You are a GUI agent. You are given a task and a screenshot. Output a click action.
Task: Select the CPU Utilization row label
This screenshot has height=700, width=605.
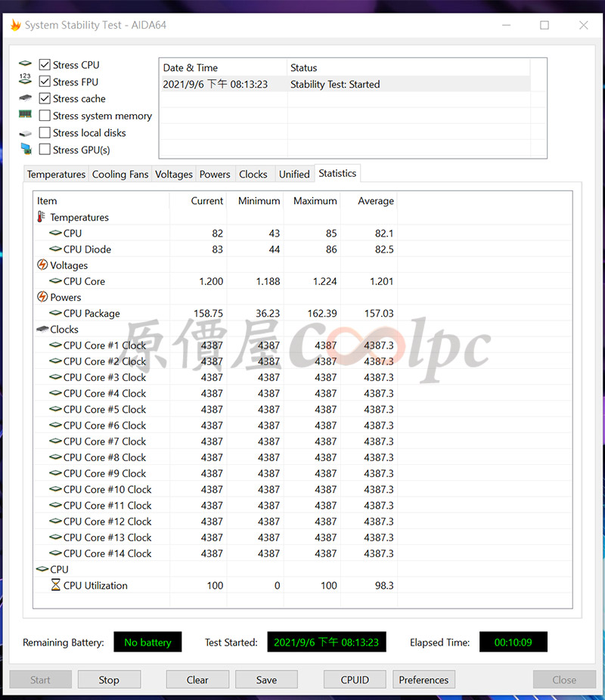click(x=95, y=585)
